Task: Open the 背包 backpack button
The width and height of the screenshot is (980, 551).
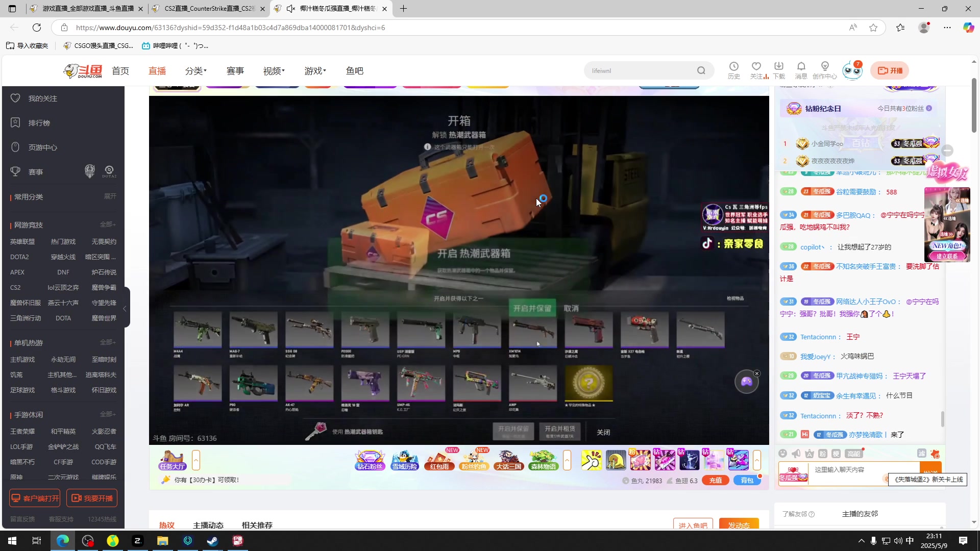Action: point(747,480)
